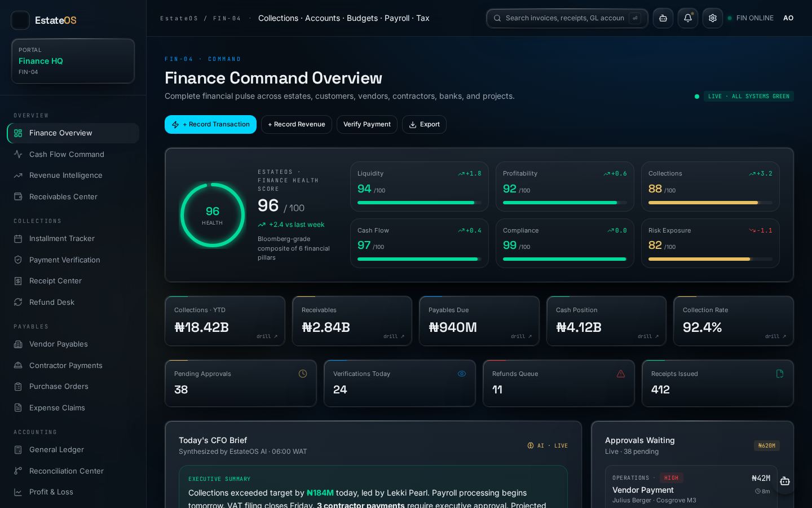Click the Receivables Center wallet icon
This screenshot has height=508, width=812.
pos(18,196)
